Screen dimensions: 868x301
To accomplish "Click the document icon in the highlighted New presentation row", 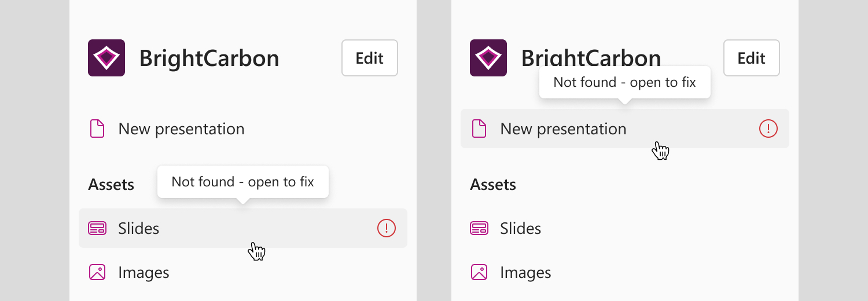I will coord(479,129).
